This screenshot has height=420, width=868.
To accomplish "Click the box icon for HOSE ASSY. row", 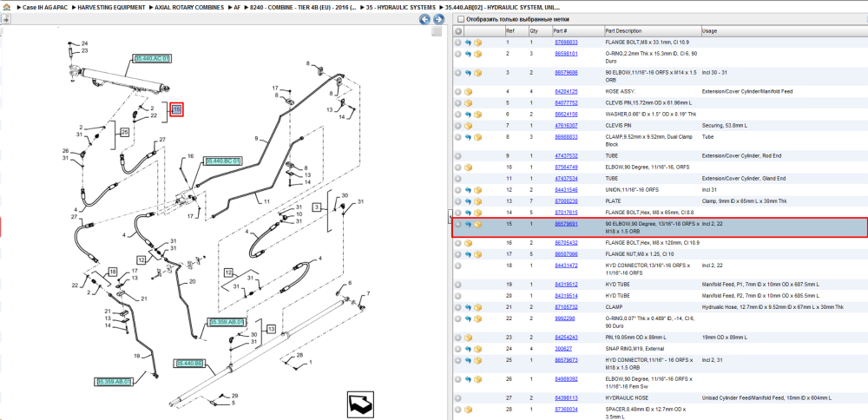I will pos(469,92).
